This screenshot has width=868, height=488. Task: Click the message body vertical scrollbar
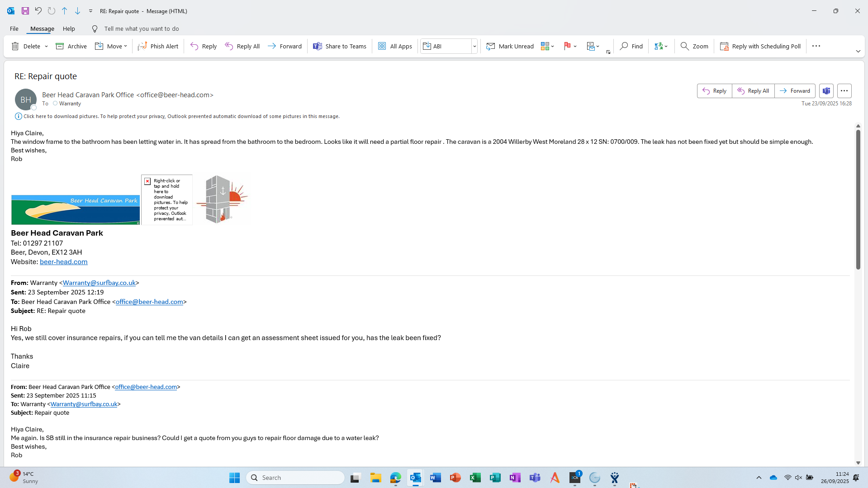click(858, 199)
